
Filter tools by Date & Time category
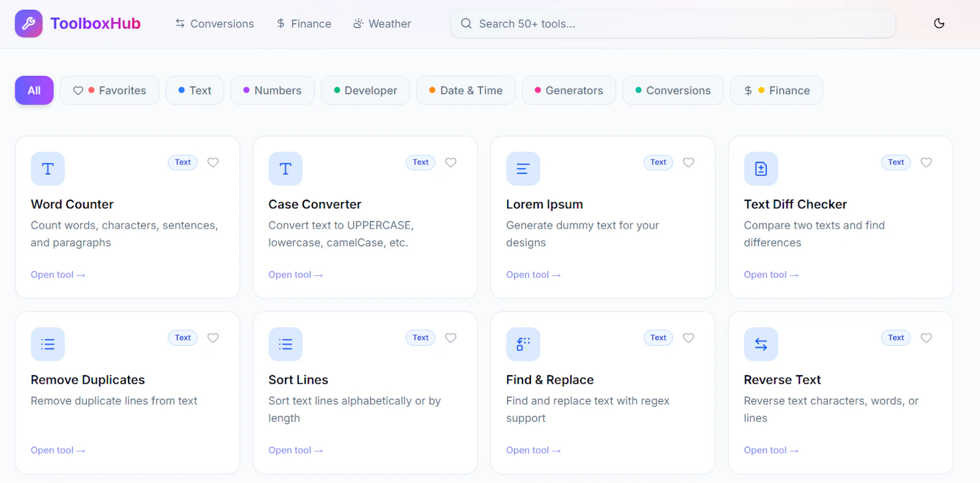pos(466,90)
